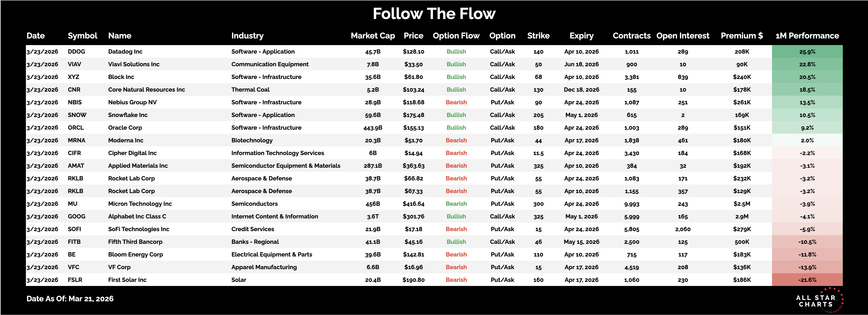Click the red -21.6% performance cell
This screenshot has width=868, height=315.
807,280
